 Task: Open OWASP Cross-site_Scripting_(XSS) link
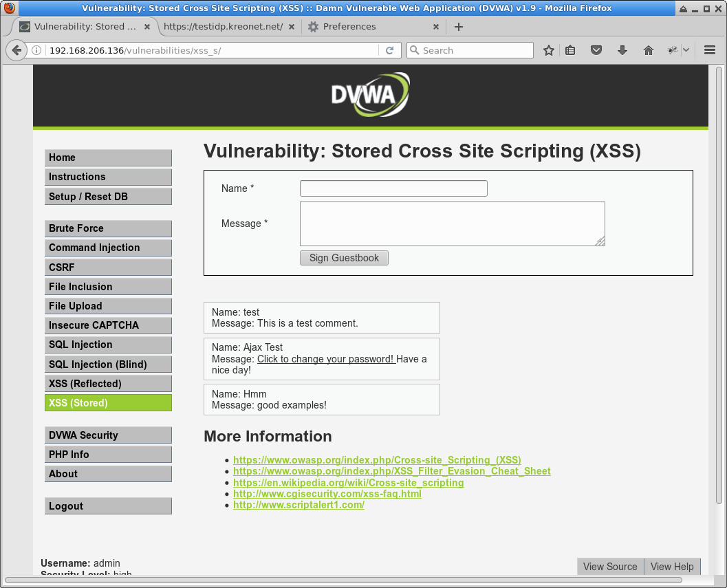tap(377, 460)
